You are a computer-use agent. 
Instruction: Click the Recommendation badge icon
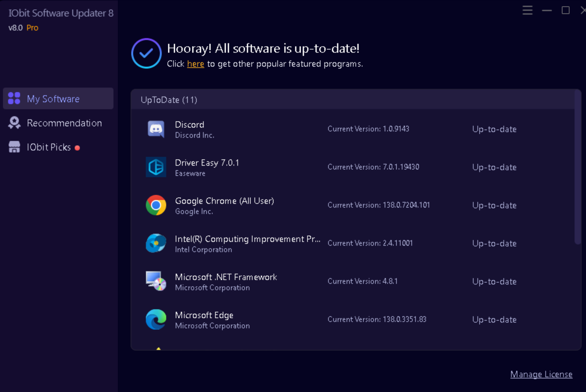point(14,123)
